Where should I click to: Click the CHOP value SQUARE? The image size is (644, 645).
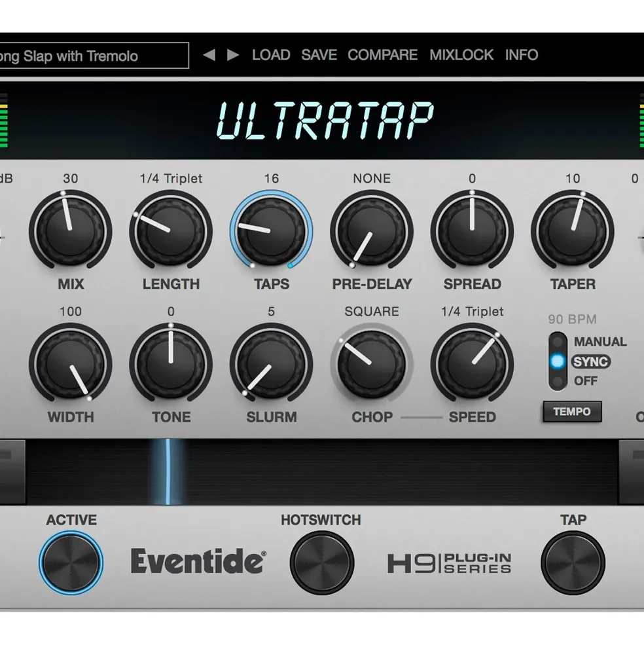click(x=372, y=312)
